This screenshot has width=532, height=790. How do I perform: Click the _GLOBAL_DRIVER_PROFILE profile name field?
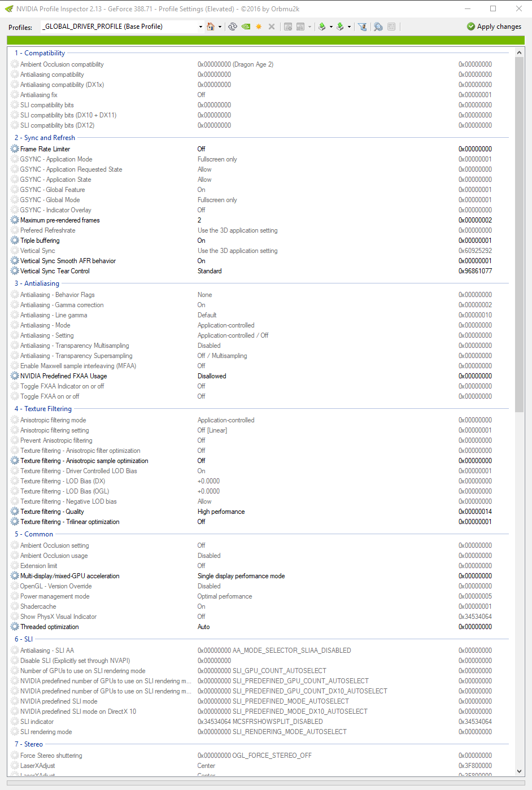tap(119, 27)
